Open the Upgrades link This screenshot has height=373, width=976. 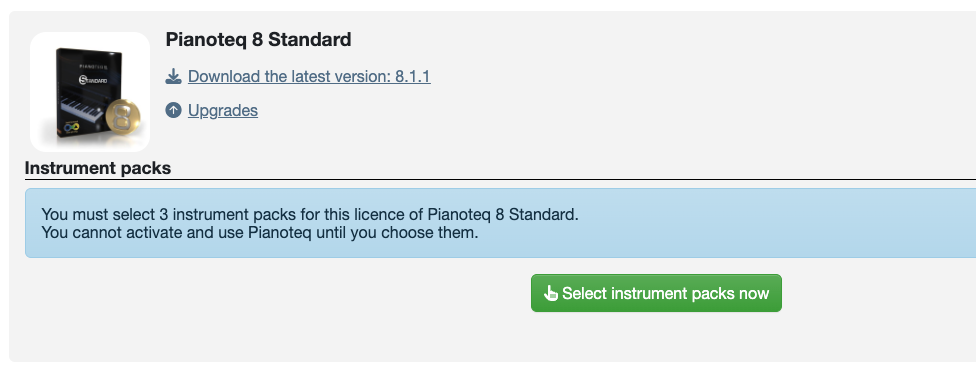point(223,110)
